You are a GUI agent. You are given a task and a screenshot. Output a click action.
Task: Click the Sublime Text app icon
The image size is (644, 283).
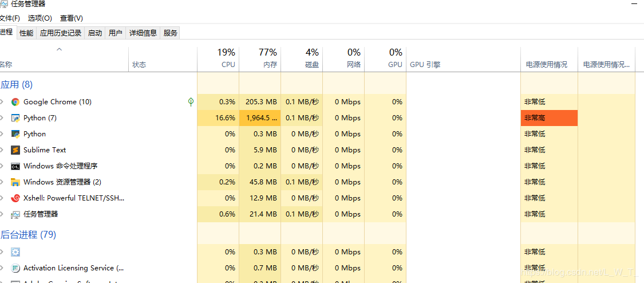click(x=15, y=150)
